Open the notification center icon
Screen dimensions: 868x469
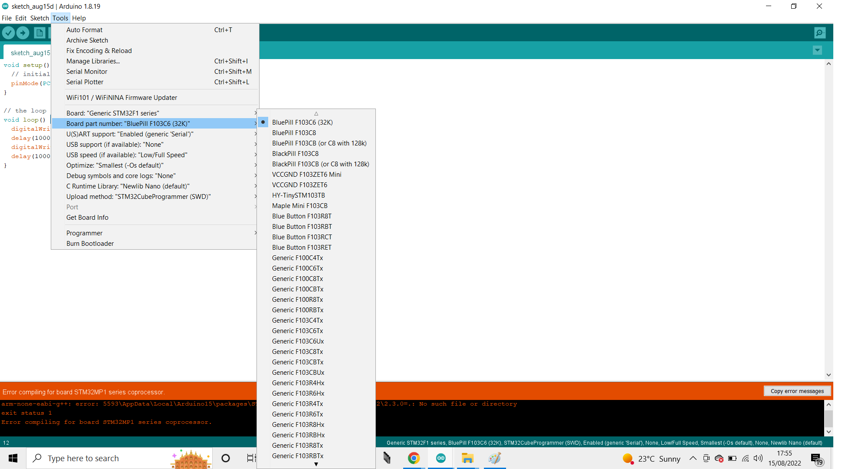pos(816,459)
